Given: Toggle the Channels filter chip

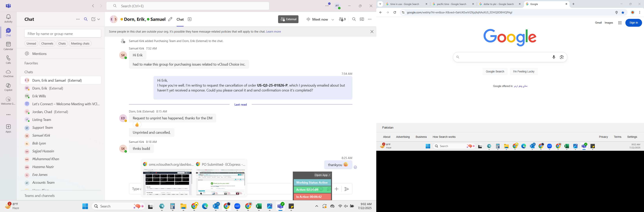Looking at the screenshot, I should click(47, 44).
